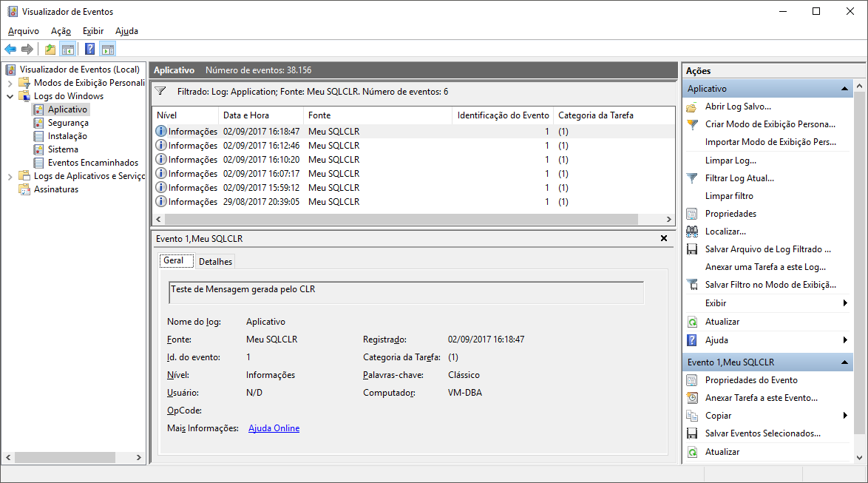868x483 pixels.
Task: Click the 'Criar Modo de Exibição' filter icon
Action: click(691, 124)
